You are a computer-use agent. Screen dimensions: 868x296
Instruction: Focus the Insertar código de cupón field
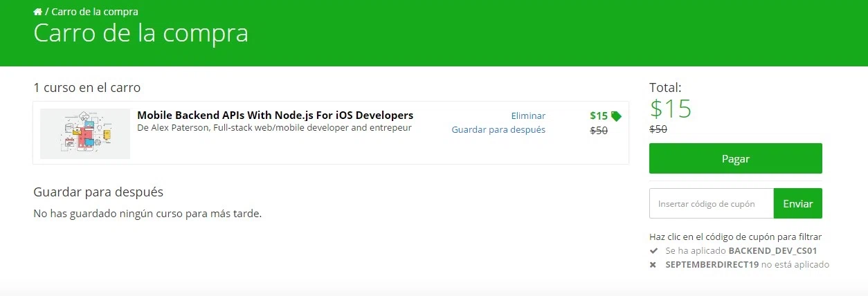[711, 203]
